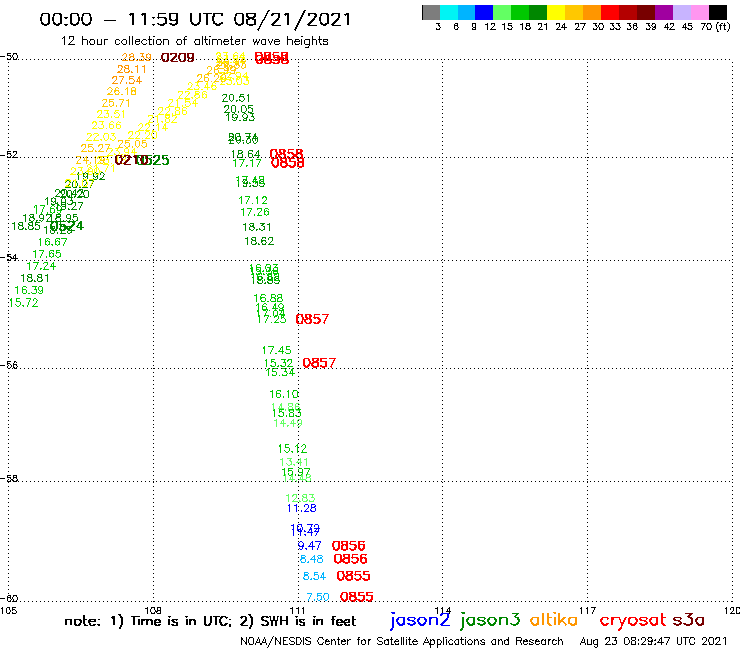This screenshot has height=650, width=740.
Task: Click the latitude axis label -54
Action: [9, 257]
